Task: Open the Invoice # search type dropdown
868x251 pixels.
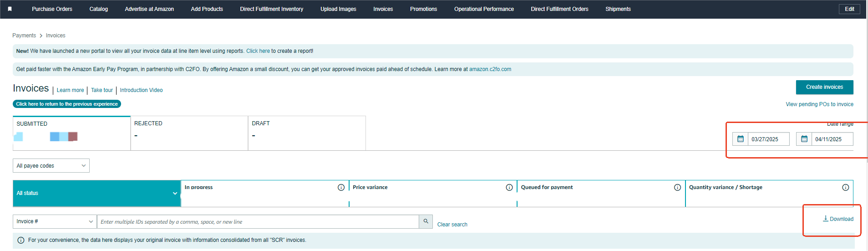Action: tap(55, 221)
